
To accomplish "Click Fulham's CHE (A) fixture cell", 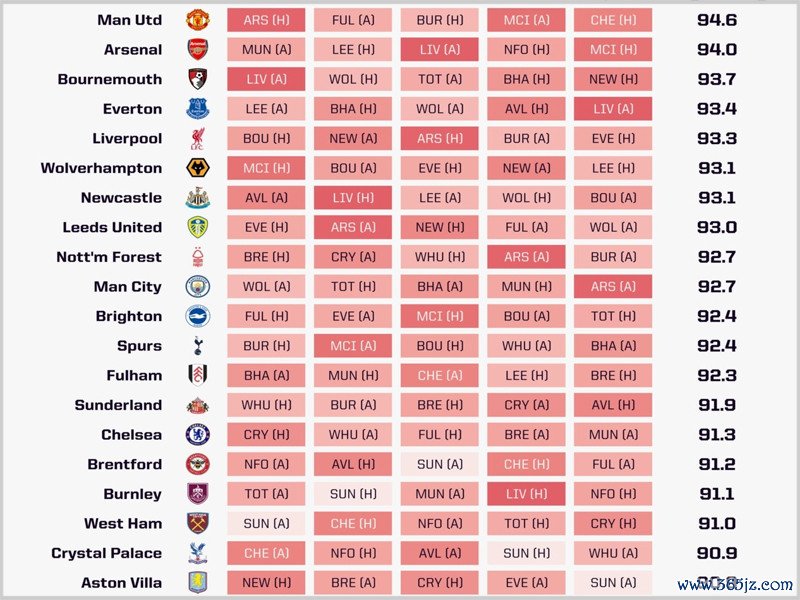I will point(439,376).
